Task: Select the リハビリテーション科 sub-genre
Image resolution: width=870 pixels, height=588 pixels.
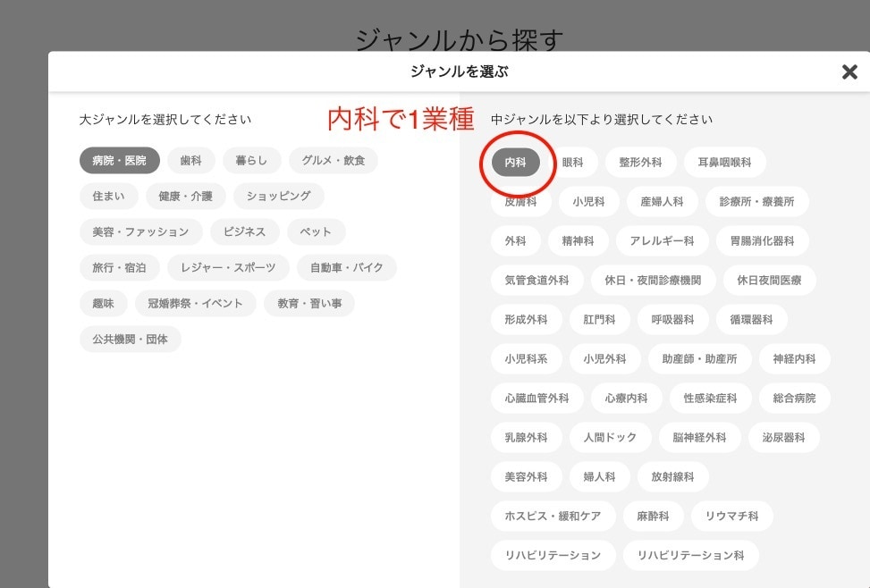Action: tap(691, 556)
